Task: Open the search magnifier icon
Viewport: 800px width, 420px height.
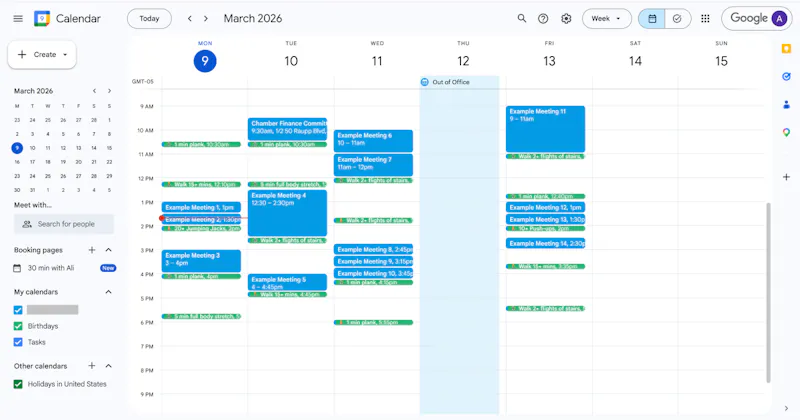Action: (x=521, y=18)
